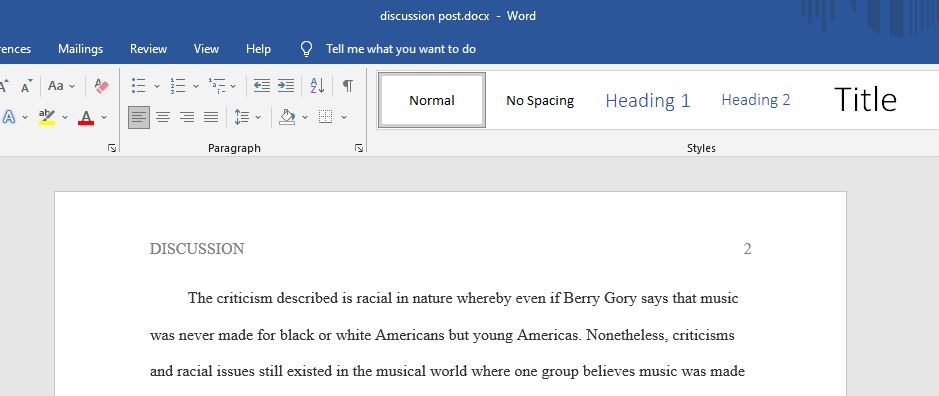939x396 pixels.
Task: Open the Change Case Aa dropdown
Action: point(61,86)
